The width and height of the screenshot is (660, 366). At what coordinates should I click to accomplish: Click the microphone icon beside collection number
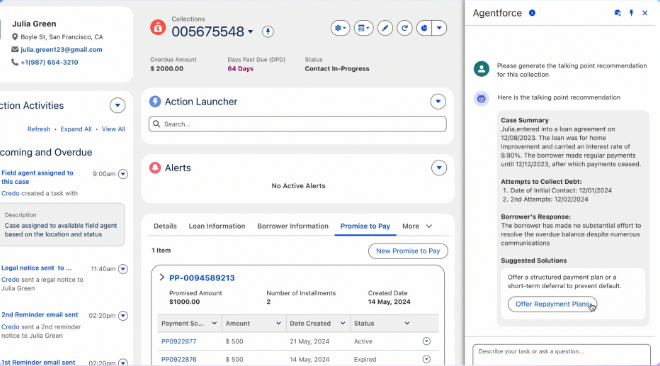(268, 32)
